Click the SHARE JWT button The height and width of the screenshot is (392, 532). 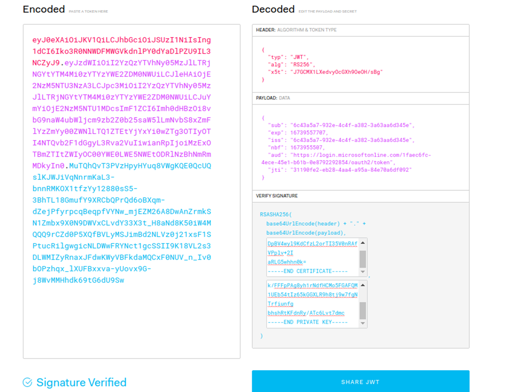point(361,381)
